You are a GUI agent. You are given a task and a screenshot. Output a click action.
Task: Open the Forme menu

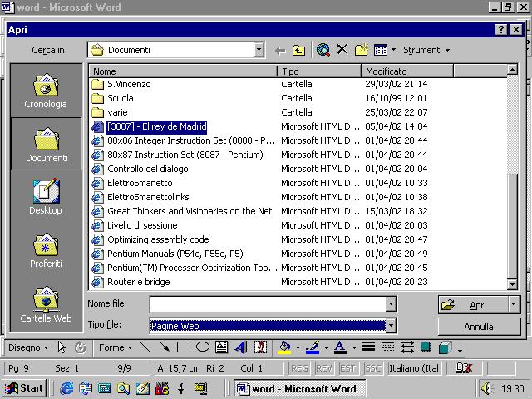[116, 347]
